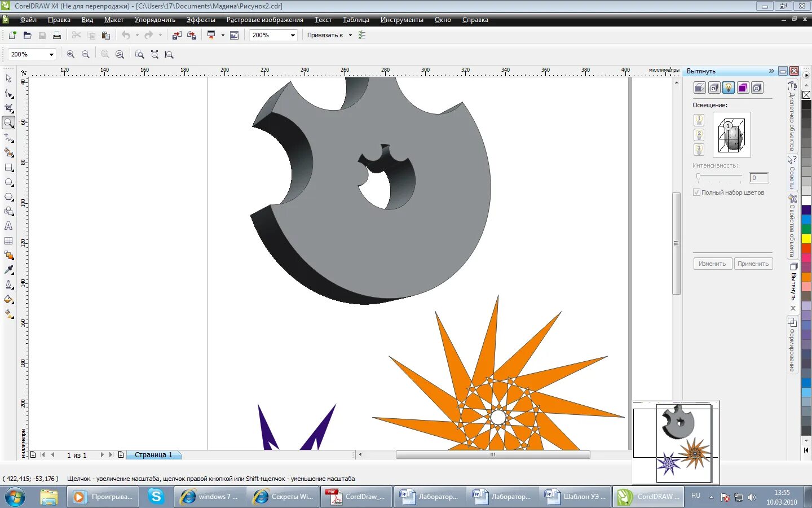Go to the last page navigation button
This screenshot has height=508, width=812.
pyautogui.click(x=111, y=455)
